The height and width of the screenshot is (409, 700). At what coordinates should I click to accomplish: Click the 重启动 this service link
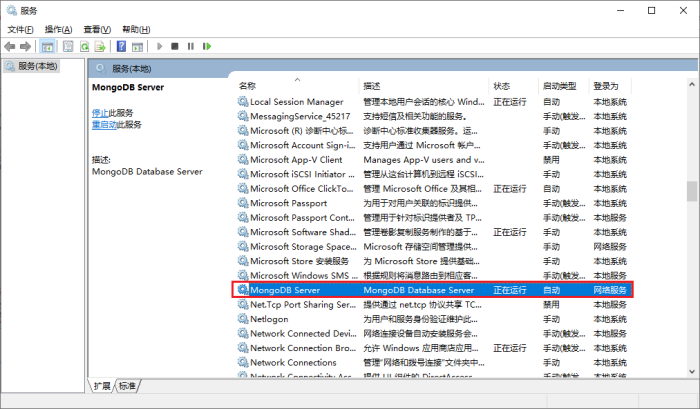click(x=104, y=125)
